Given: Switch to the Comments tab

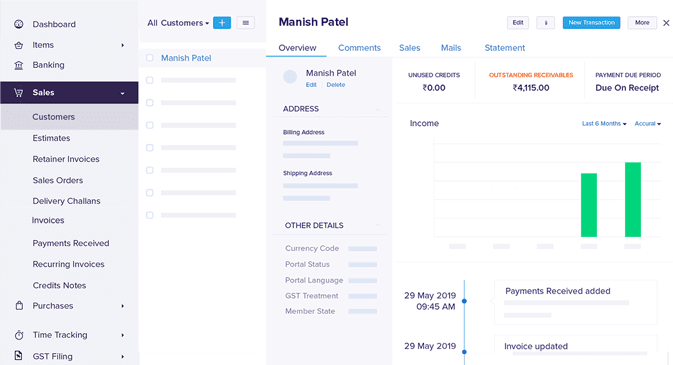Looking at the screenshot, I should (x=359, y=48).
